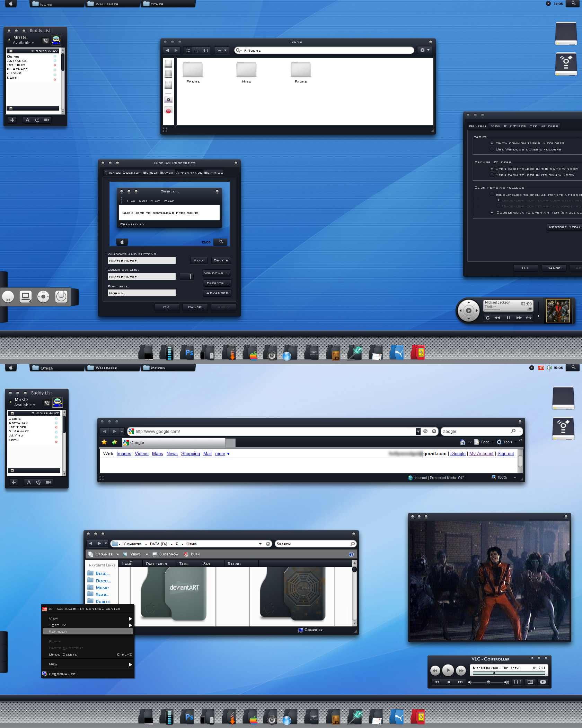Open the Font size combo box

pyautogui.click(x=142, y=293)
